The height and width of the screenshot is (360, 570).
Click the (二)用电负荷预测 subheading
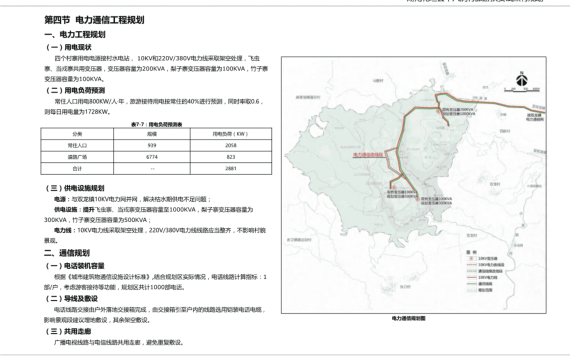pos(75,90)
